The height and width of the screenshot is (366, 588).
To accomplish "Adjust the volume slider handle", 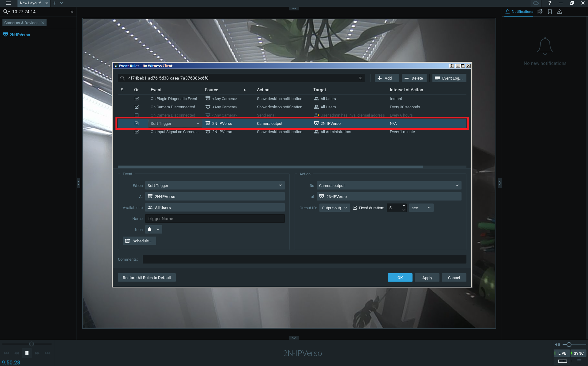I will tap(569, 345).
